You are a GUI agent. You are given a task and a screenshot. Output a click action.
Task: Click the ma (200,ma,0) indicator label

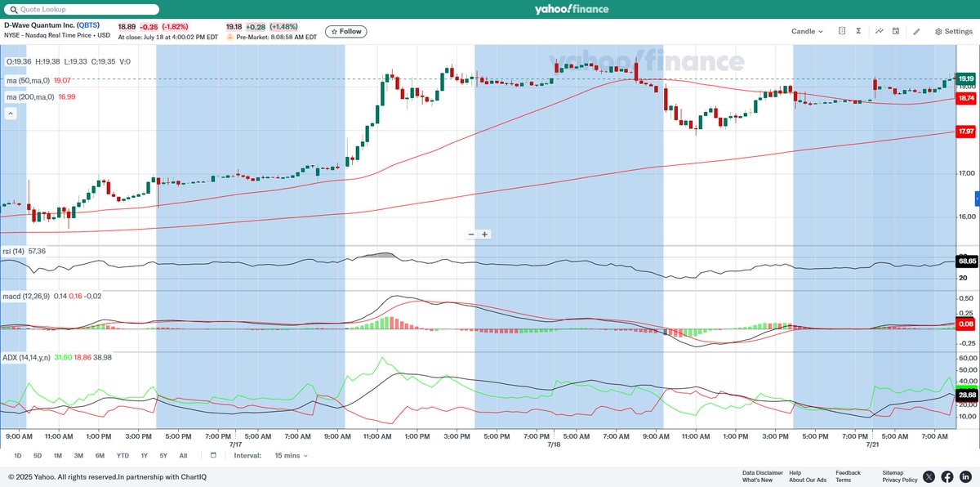(x=30, y=96)
